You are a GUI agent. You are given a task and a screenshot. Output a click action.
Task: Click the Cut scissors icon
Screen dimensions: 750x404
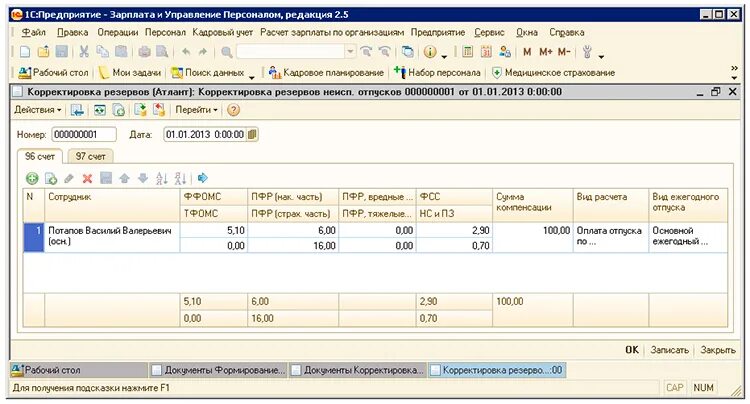[84, 52]
